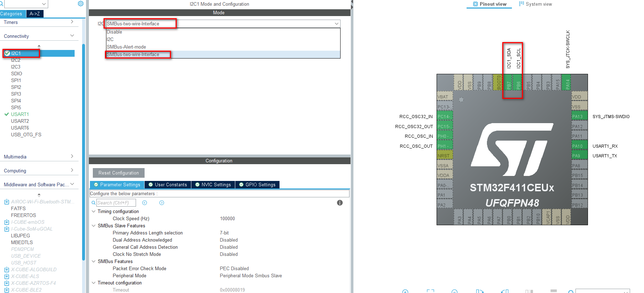The width and height of the screenshot is (644, 293).
Task: Click Peripheral Mode Smbus Slave value
Action: tap(251, 276)
